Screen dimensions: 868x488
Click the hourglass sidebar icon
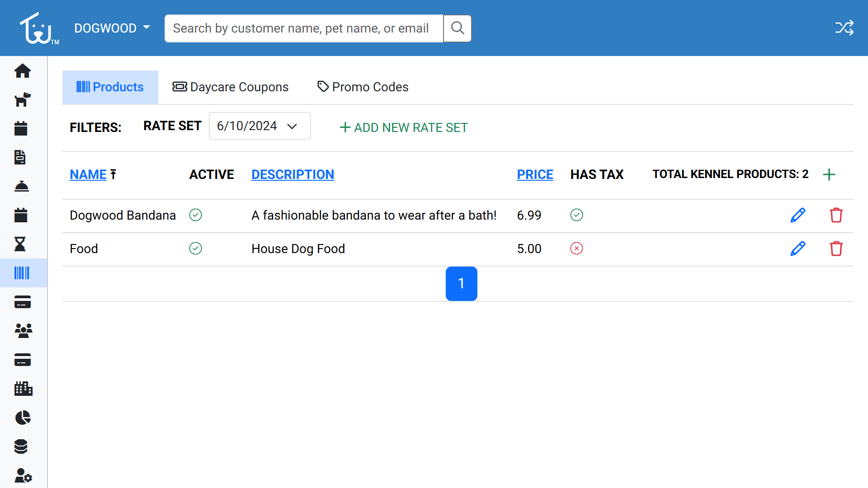click(20, 244)
